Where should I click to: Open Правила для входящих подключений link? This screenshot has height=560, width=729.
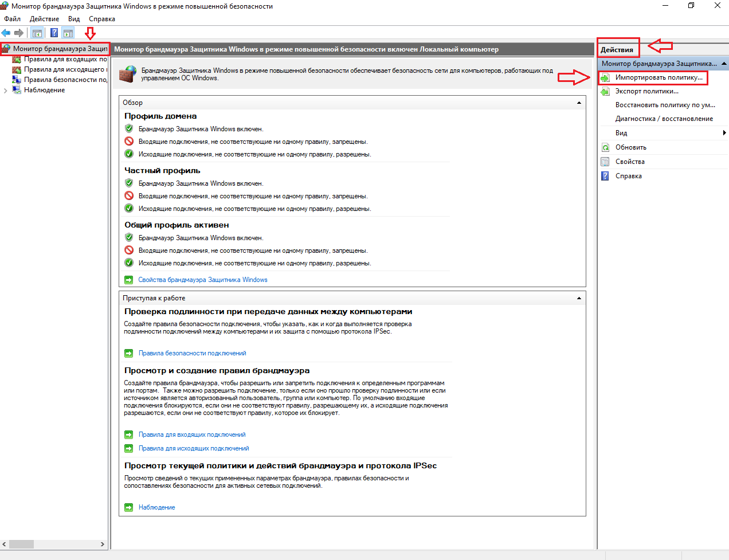click(192, 434)
